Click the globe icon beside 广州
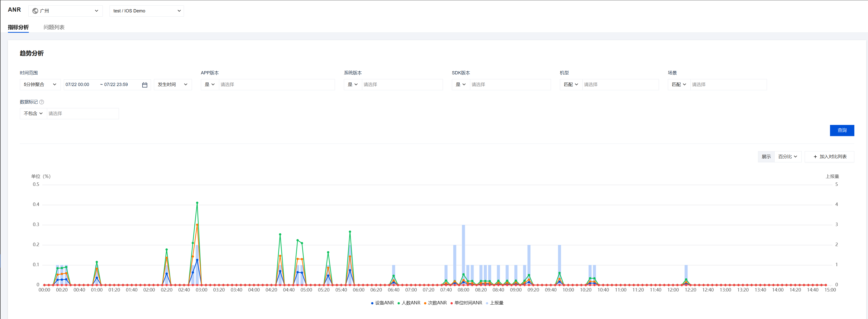The height and width of the screenshot is (319, 868). coord(35,11)
